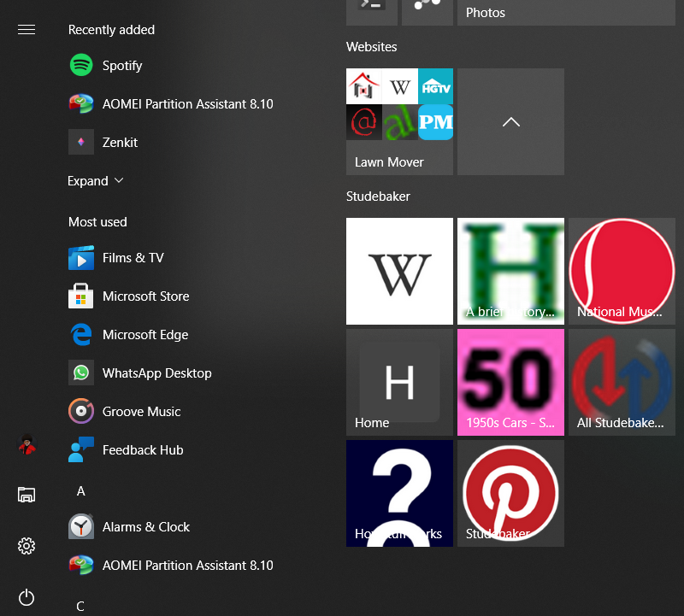Open the Wikipedia W tile in Studebaker group
The image size is (684, 616).
[x=399, y=271]
